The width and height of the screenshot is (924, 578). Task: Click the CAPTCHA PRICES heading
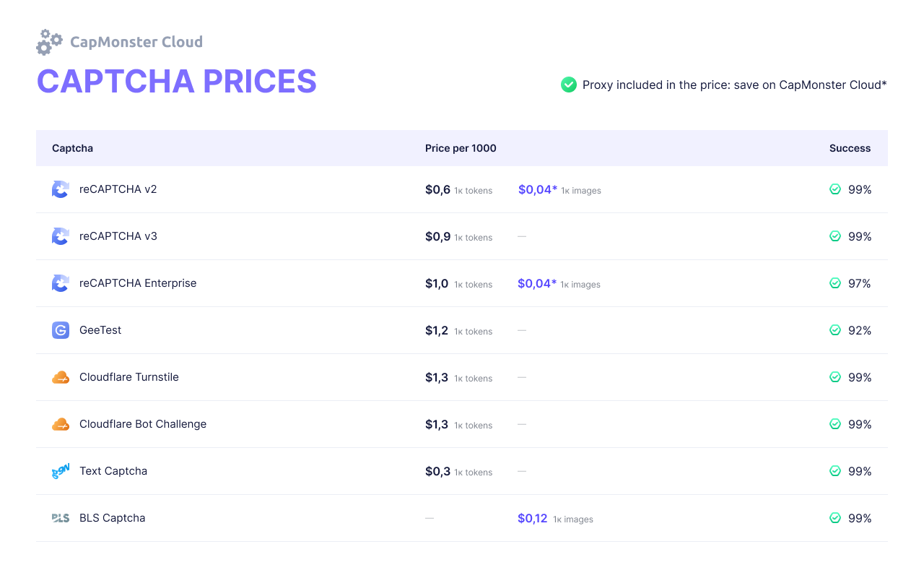pyautogui.click(x=177, y=81)
